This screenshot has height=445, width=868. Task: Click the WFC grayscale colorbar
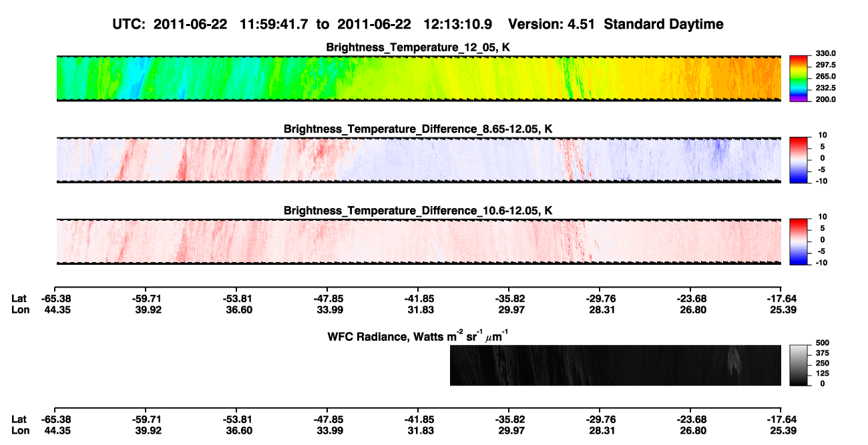click(799, 365)
